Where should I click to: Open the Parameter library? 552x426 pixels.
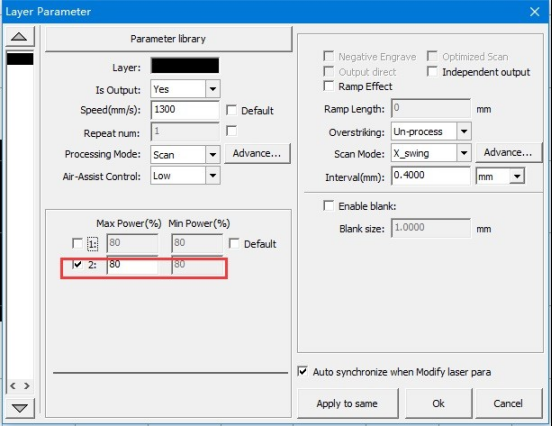click(x=168, y=39)
